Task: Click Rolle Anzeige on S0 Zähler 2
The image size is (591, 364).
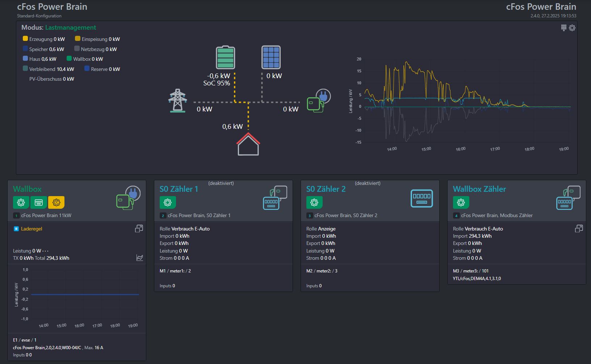Action: pyautogui.click(x=321, y=229)
